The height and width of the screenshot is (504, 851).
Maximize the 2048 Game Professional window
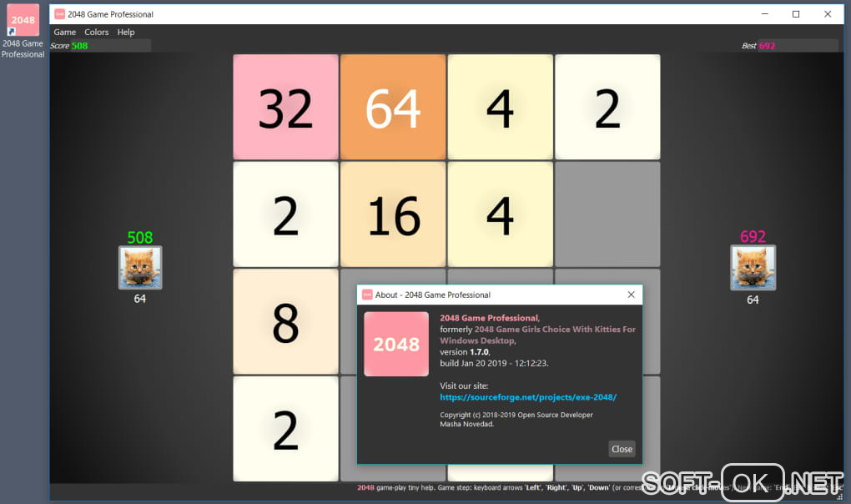[796, 14]
